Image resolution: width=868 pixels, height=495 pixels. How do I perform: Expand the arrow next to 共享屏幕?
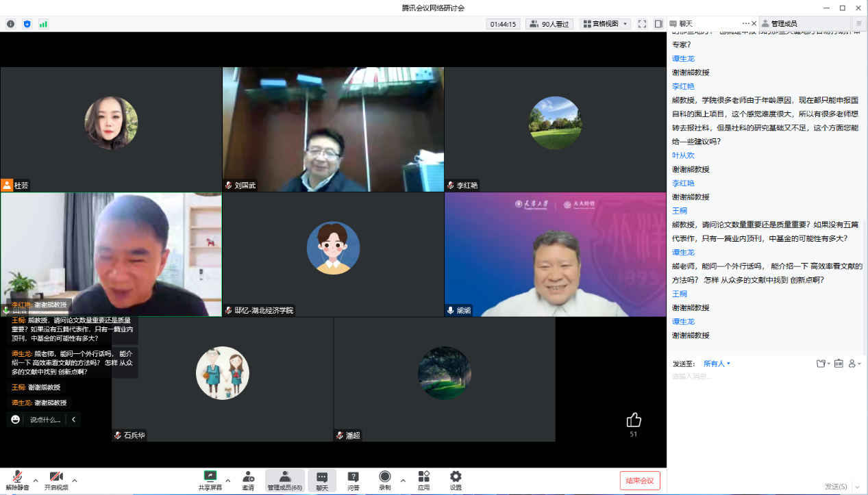coord(227,480)
